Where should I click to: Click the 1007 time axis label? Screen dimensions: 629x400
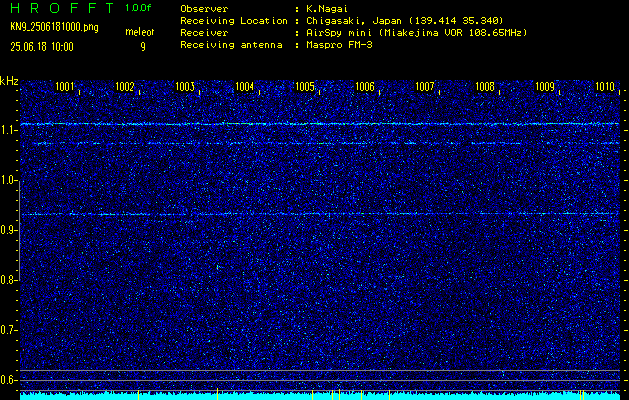point(425,87)
